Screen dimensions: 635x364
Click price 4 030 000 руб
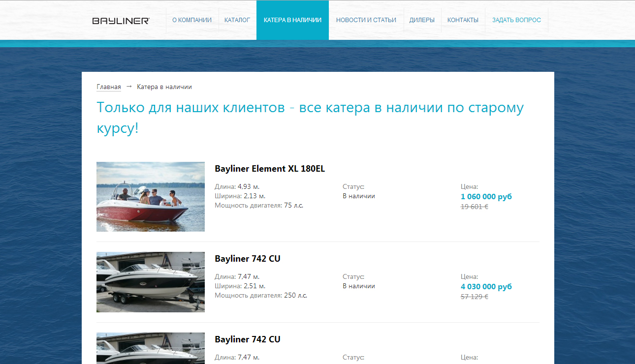[486, 286]
